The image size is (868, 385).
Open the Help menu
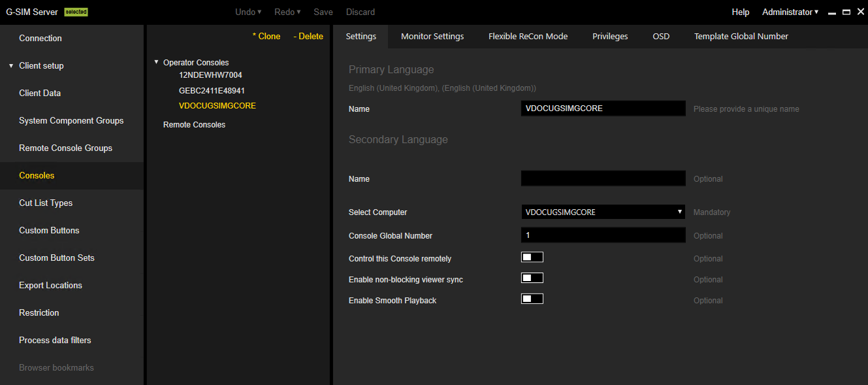click(740, 12)
